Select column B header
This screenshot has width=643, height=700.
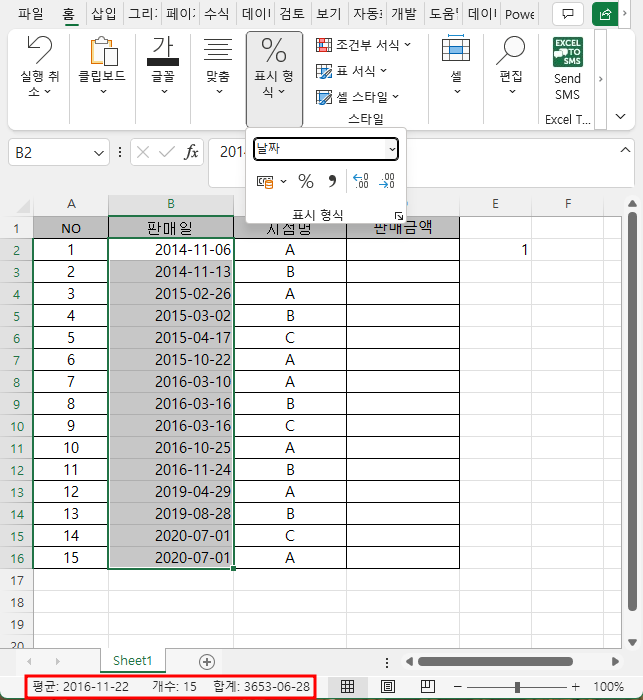pos(171,204)
